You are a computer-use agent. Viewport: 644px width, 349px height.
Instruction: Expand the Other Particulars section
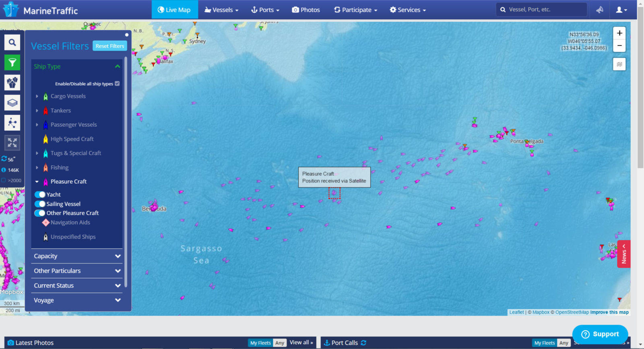click(76, 271)
